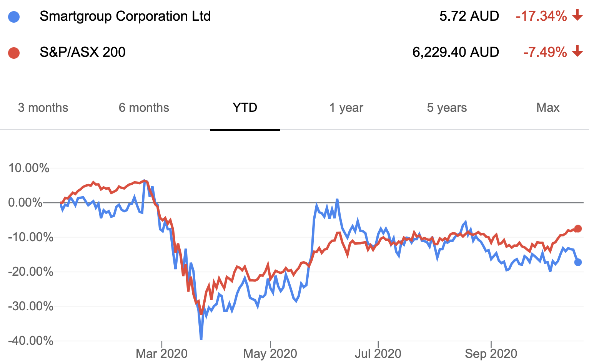Click the -7.49% change value

545,52
